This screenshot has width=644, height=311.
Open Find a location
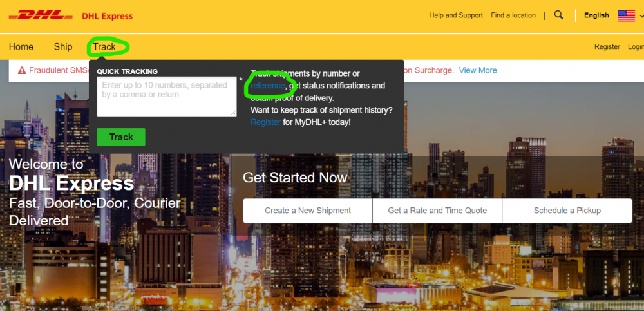pos(513,15)
